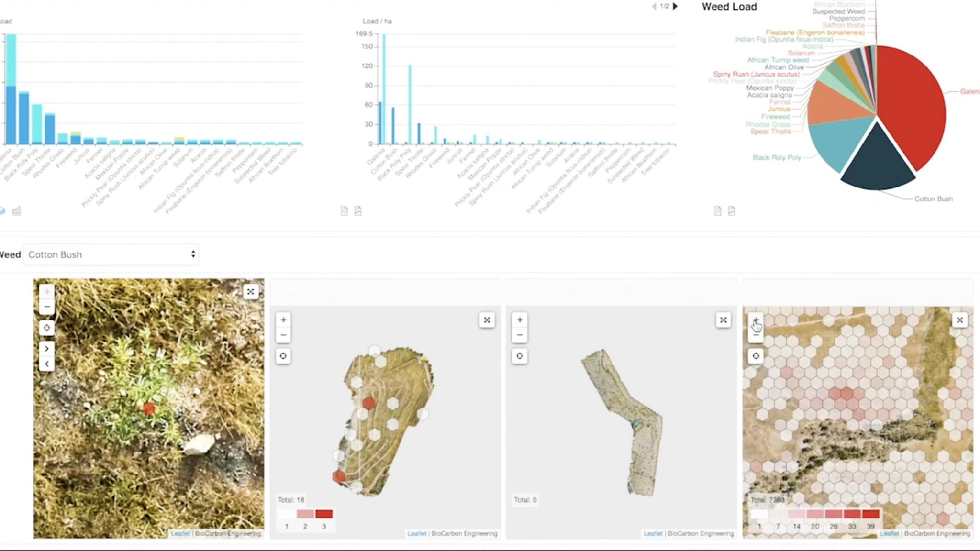This screenshot has height=551, width=980.
Task: Expand the weed photo map to fullscreen
Action: pyautogui.click(x=251, y=292)
